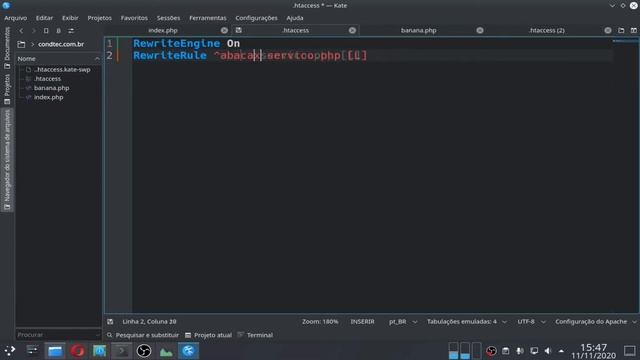Screen dimensions: 640x360
Task: Open pt_BR dictionary dropdown
Action: 402,322
